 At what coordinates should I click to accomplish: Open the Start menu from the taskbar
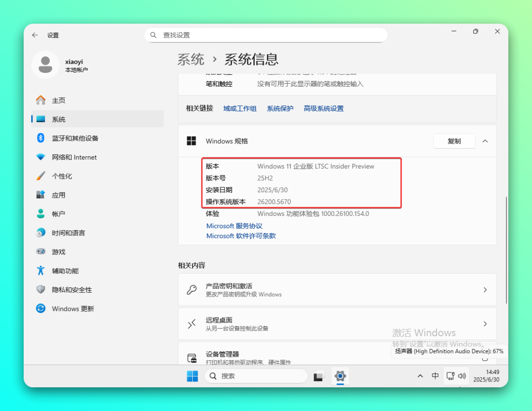click(192, 376)
